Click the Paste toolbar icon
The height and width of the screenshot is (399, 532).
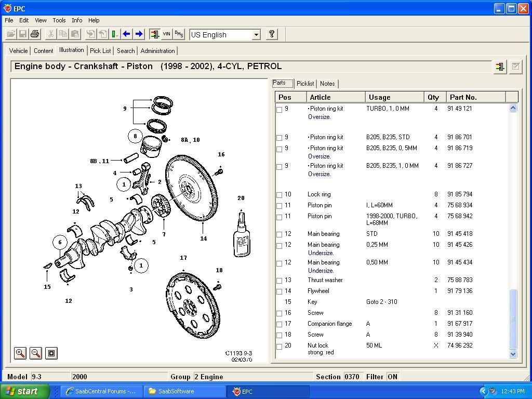(x=75, y=34)
